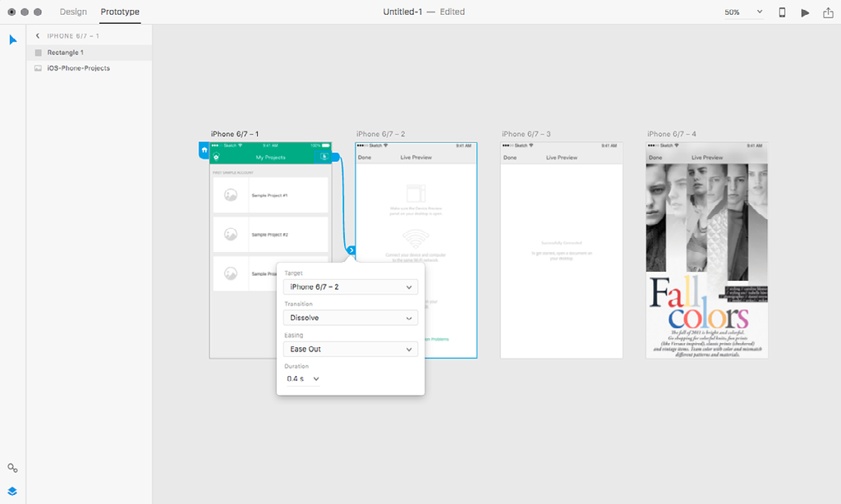Click Done in iPhone 6/7 – 4 artboard
The image size is (841, 504).
click(x=655, y=158)
